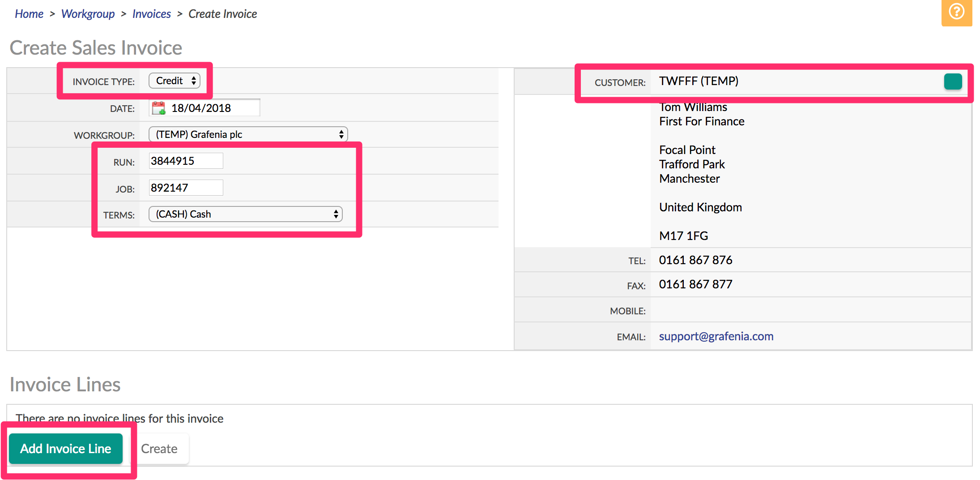The image size is (980, 480).
Task: Go to Invoices from the breadcrumb trail
Action: point(151,13)
